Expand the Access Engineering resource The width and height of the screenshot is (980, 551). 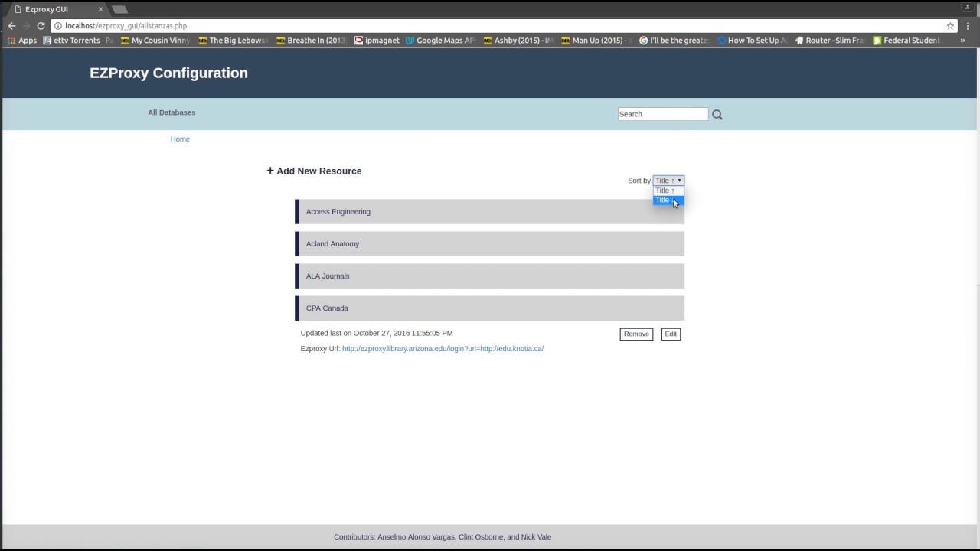click(489, 212)
